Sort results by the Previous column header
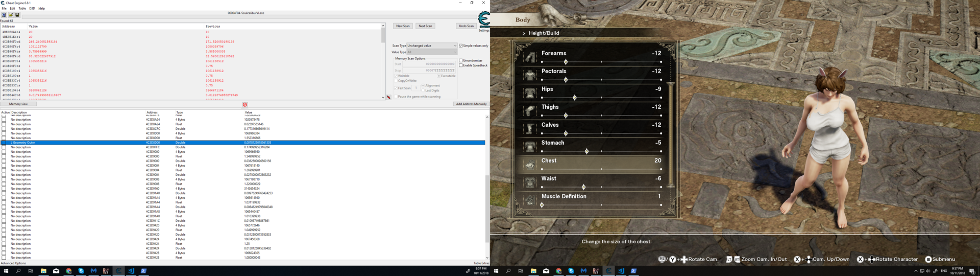This screenshot has height=276, width=980. click(213, 26)
